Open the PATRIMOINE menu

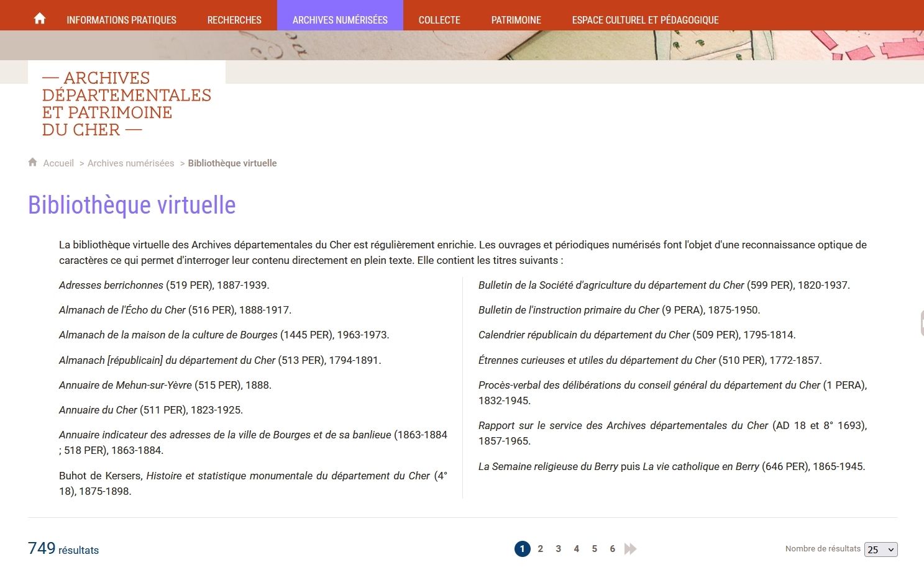[516, 20]
